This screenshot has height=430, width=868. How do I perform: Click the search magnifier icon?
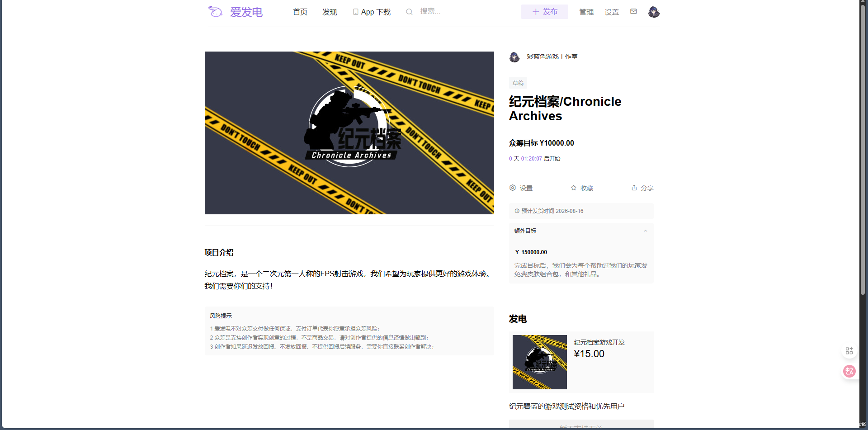pyautogui.click(x=409, y=11)
